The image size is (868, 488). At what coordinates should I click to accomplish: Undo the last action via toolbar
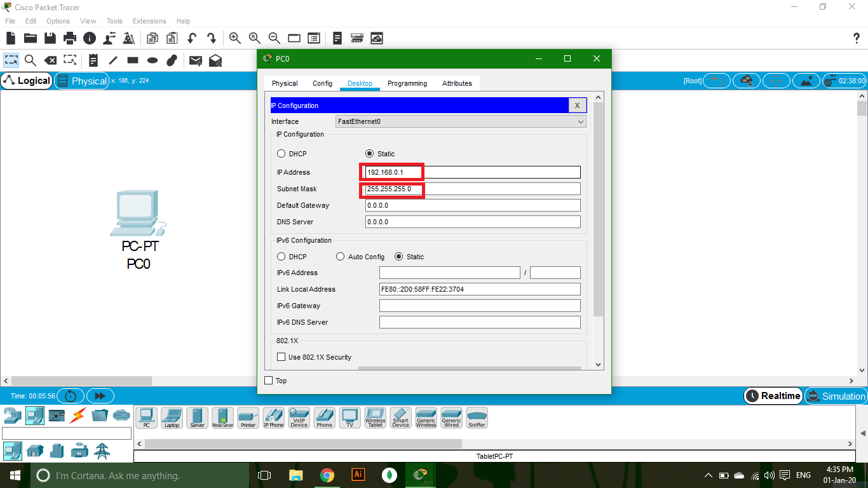coord(192,38)
